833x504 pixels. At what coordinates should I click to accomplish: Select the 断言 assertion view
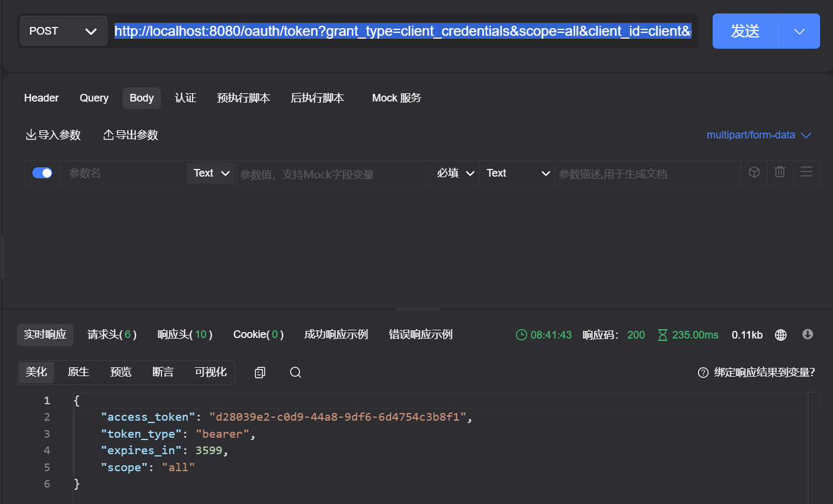163,372
